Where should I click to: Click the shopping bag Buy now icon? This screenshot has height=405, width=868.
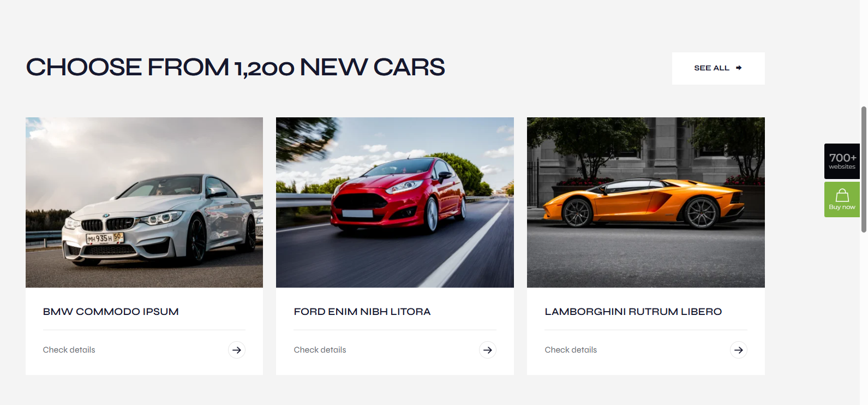point(842,195)
